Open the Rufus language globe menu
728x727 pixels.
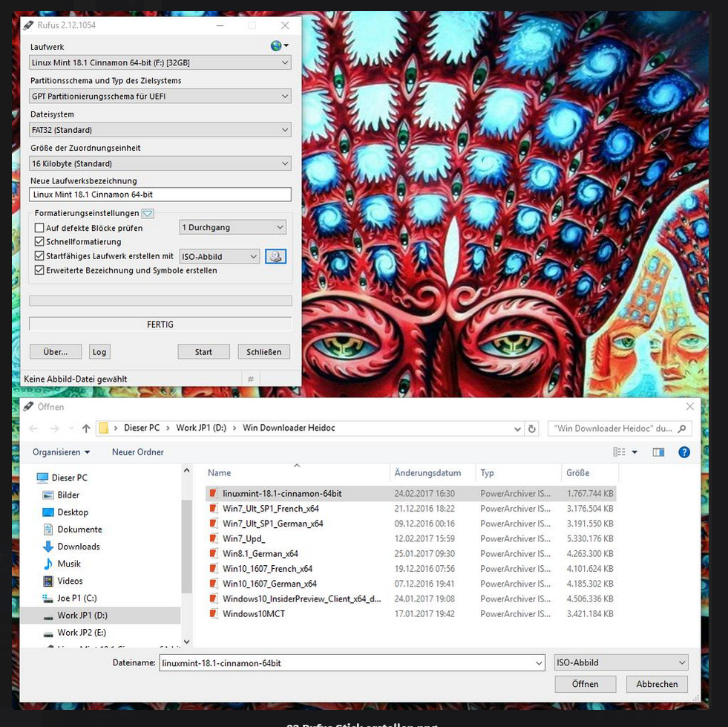pos(280,45)
